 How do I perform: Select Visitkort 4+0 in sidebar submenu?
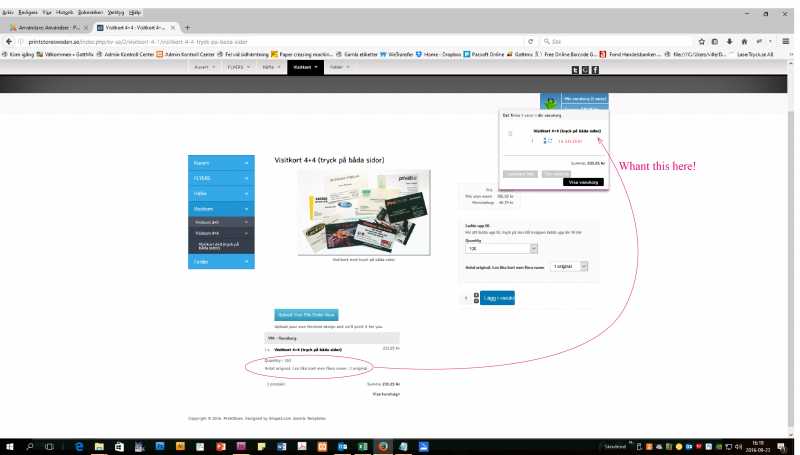221,222
